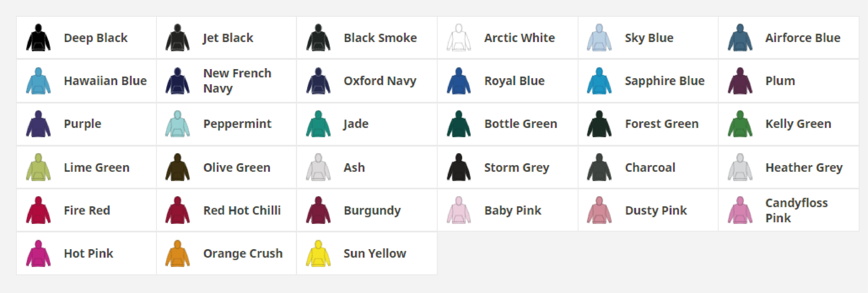Select the Peppermint hoodie icon
Image resolution: width=868 pixels, height=293 pixels.
point(178,124)
